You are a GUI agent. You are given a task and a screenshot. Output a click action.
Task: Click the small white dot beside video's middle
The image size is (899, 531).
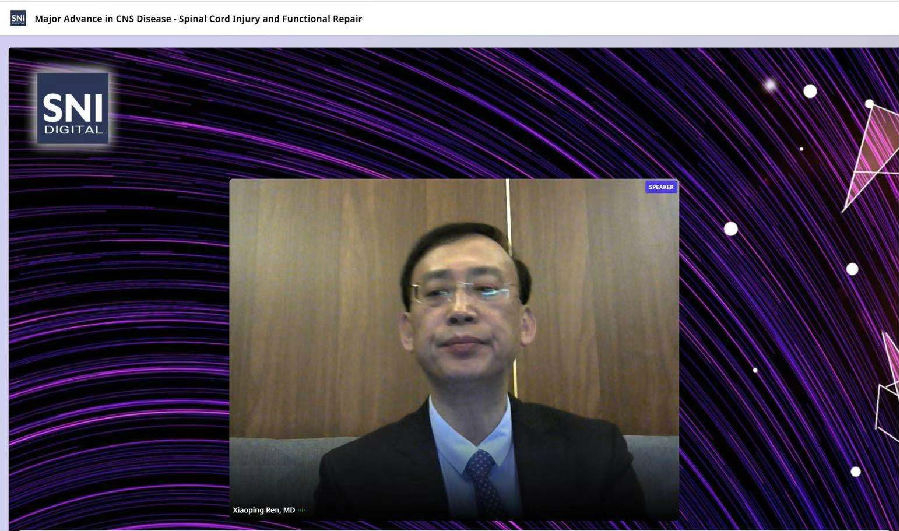point(755,370)
